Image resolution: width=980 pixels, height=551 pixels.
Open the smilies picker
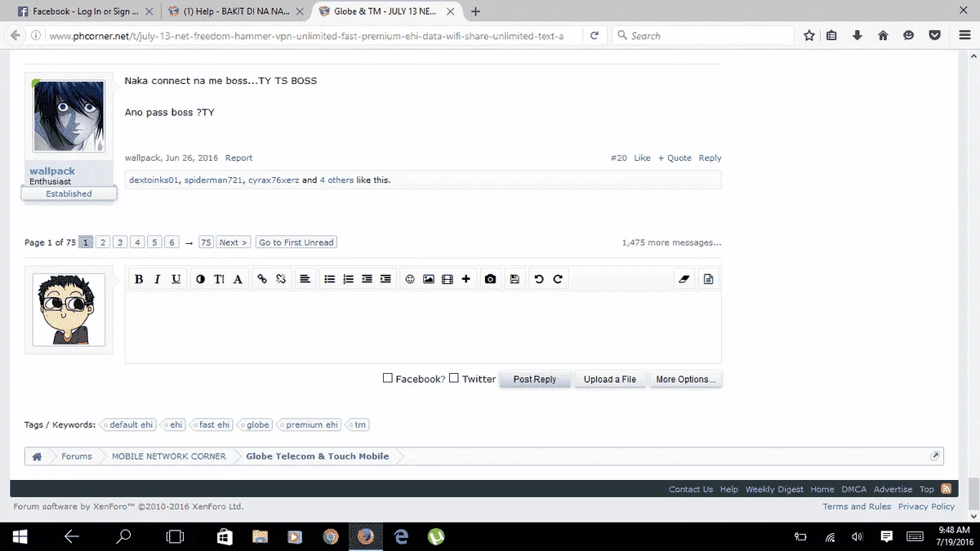click(410, 279)
